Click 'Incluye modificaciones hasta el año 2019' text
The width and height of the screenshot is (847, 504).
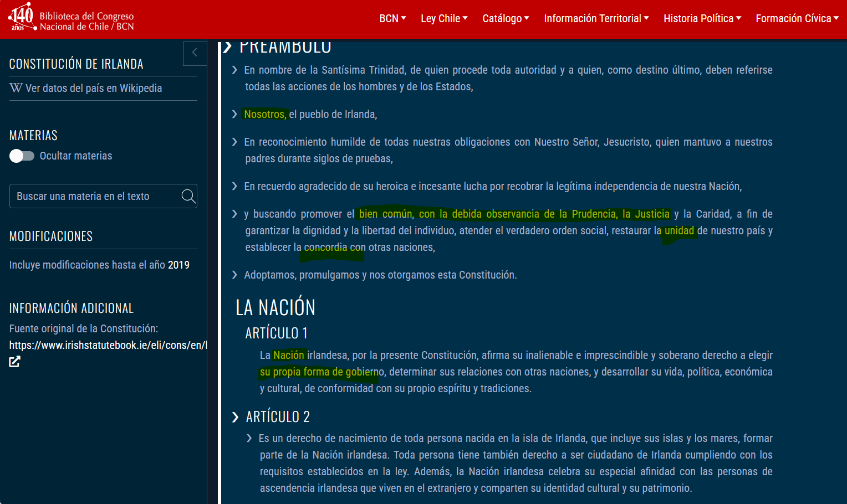[x=99, y=265]
